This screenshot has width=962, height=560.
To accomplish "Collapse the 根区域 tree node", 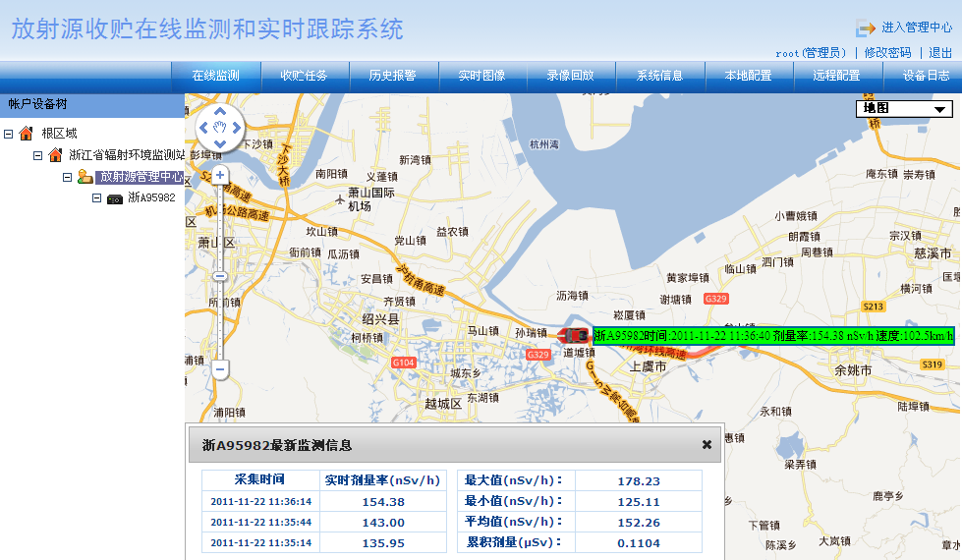I will coord(9,134).
